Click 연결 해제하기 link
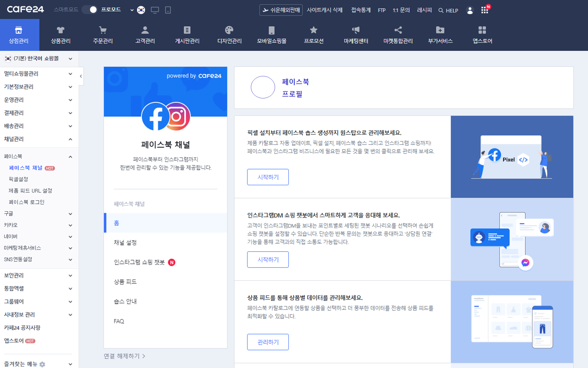The height and width of the screenshot is (368, 588). pyautogui.click(x=125, y=356)
